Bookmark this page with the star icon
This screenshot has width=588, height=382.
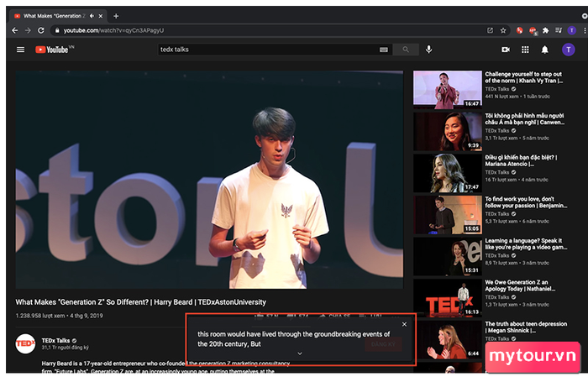[x=503, y=30]
